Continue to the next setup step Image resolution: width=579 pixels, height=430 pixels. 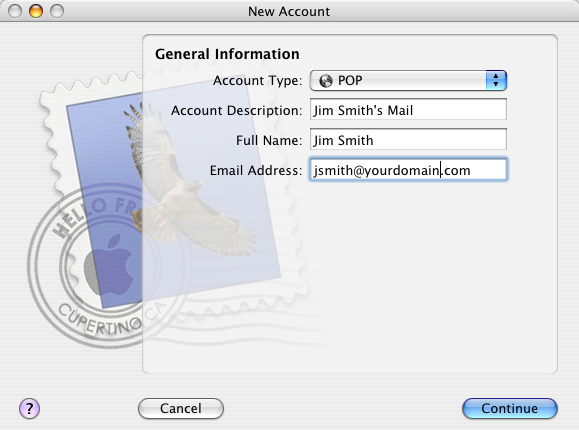click(510, 409)
